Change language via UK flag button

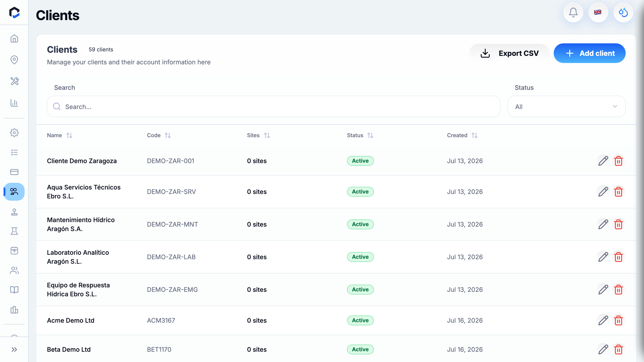point(598,13)
